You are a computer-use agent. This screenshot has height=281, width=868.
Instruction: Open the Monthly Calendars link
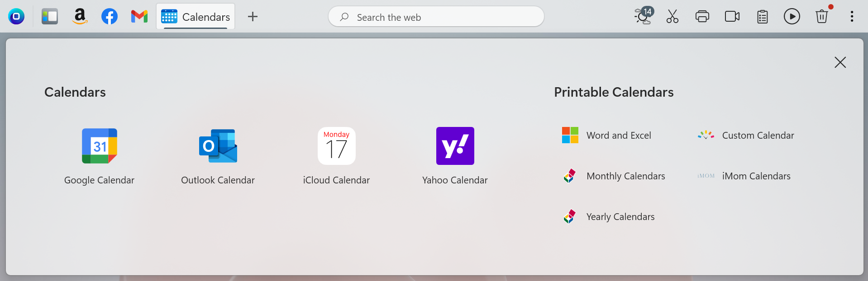[x=614, y=176]
